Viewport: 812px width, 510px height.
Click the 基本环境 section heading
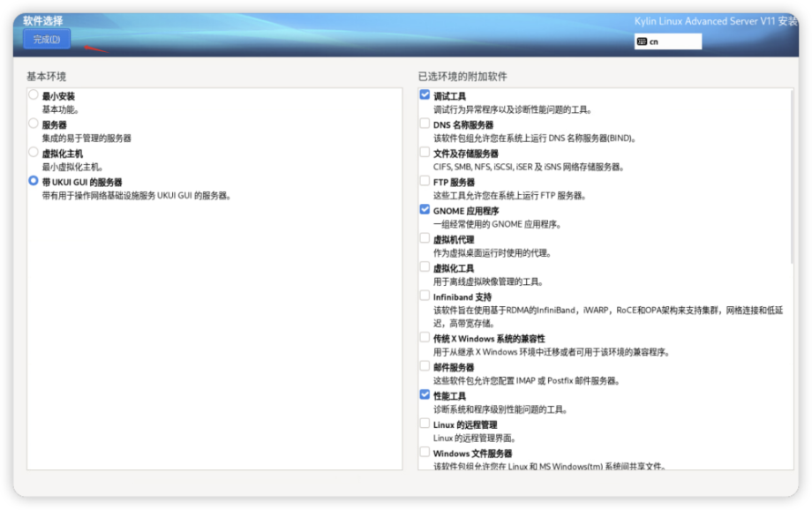pos(47,77)
